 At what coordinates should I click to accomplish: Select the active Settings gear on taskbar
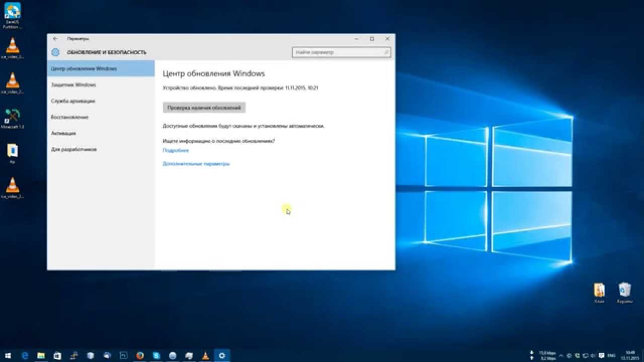[222, 355]
